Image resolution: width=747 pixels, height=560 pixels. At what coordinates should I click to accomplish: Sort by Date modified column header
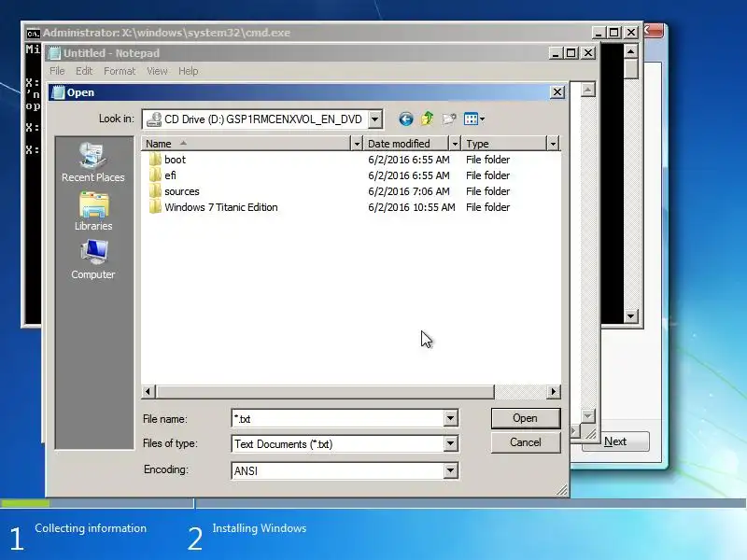pyautogui.click(x=406, y=144)
